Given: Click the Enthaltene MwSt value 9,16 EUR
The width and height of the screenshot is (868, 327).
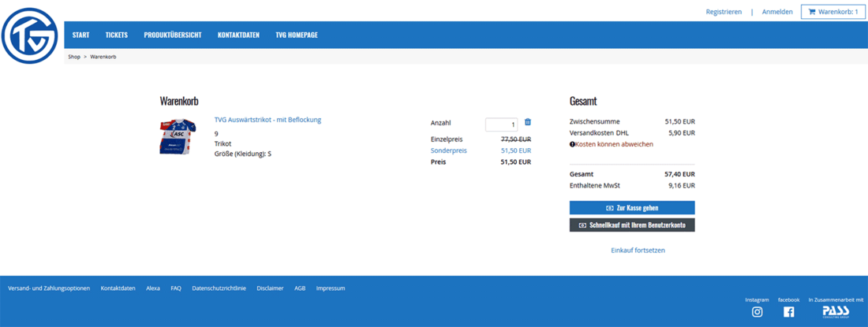Looking at the screenshot, I should coord(682,186).
